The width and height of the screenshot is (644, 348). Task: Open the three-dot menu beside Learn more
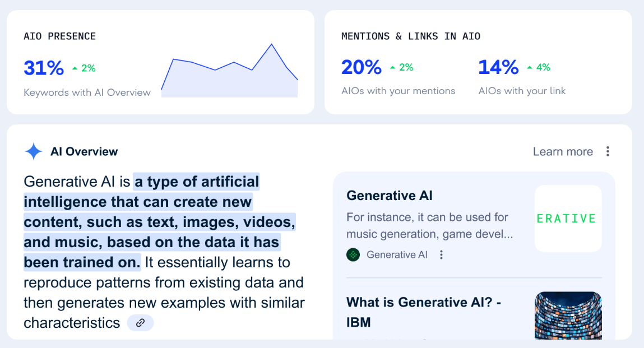[608, 152]
